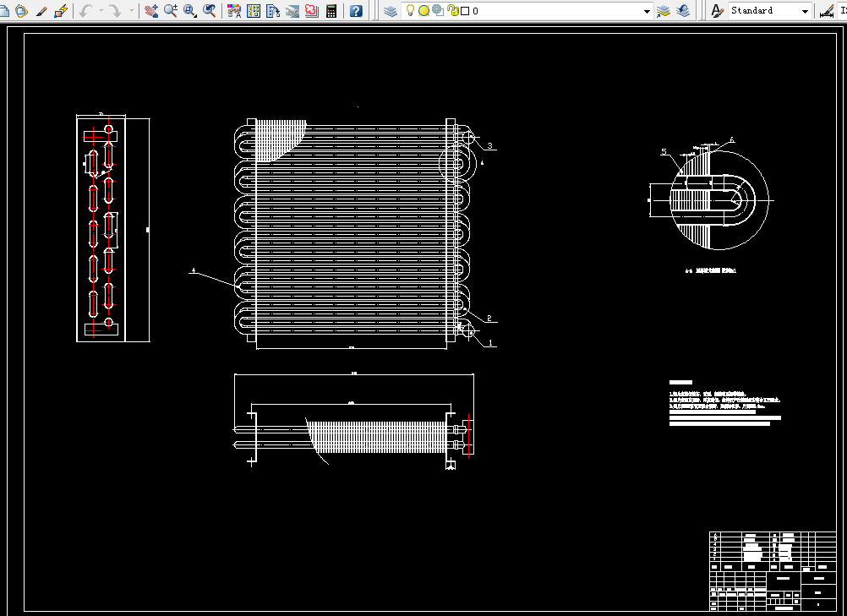Click the Zoom Previous icon
Viewport: 847px width, 616px height.
[210, 11]
